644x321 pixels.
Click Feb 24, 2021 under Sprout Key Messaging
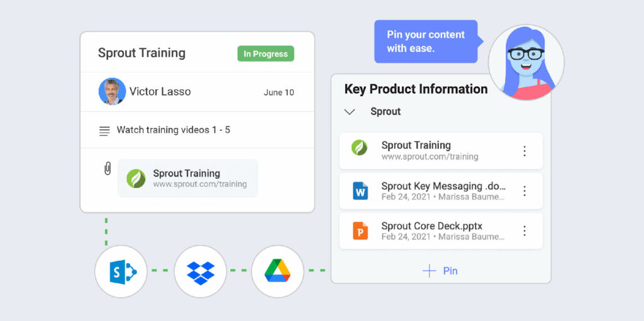click(406, 197)
